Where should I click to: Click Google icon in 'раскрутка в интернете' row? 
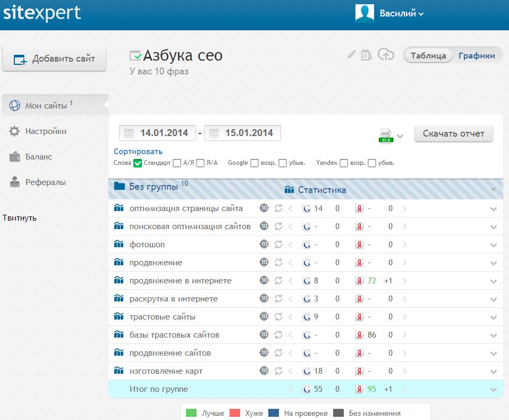click(307, 299)
